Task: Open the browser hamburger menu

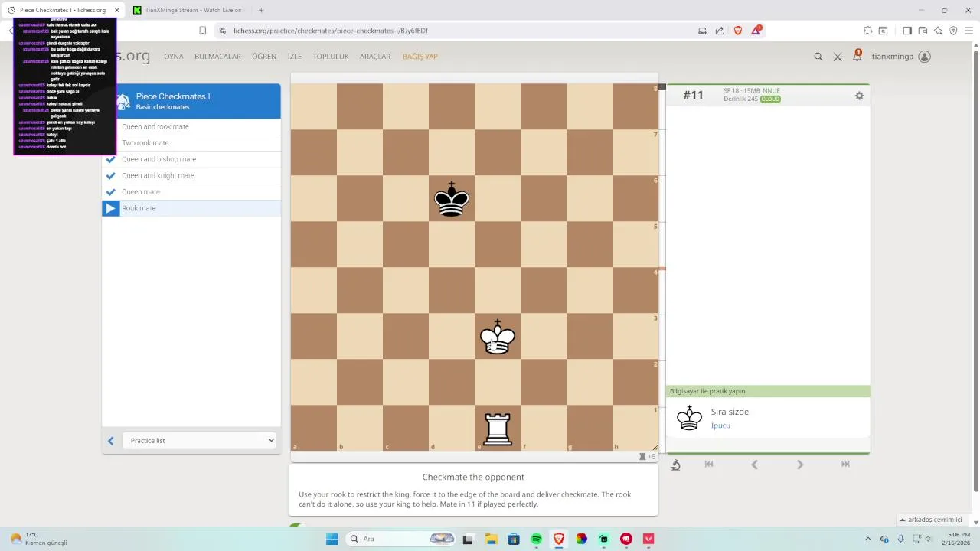Action: tap(969, 31)
